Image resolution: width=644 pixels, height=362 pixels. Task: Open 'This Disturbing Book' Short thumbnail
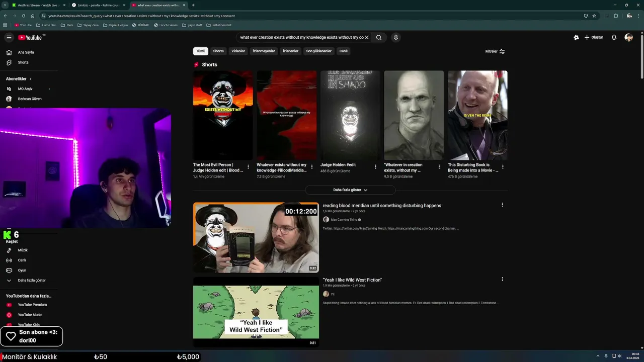tap(477, 115)
